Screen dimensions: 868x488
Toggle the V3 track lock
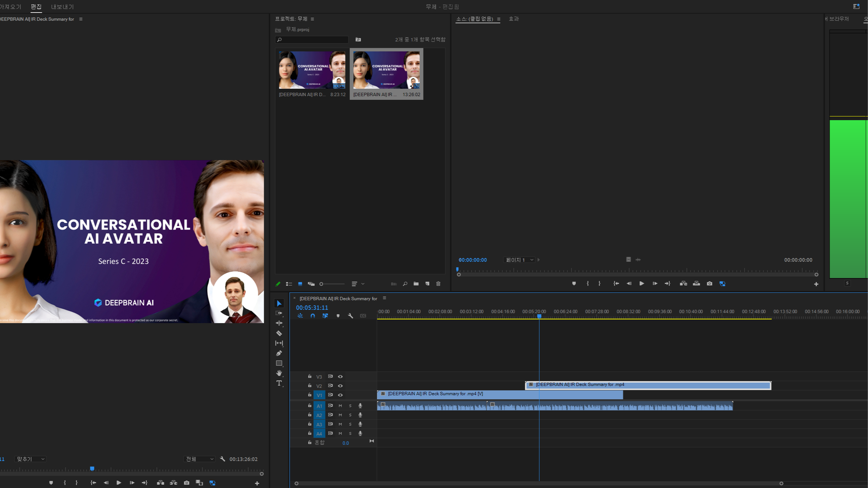pyautogui.click(x=310, y=376)
